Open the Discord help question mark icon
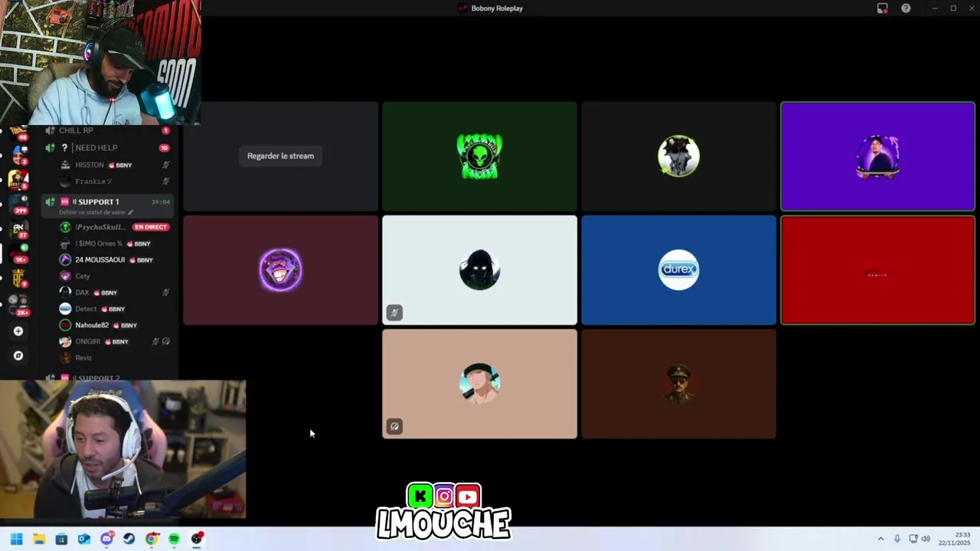 [x=906, y=8]
